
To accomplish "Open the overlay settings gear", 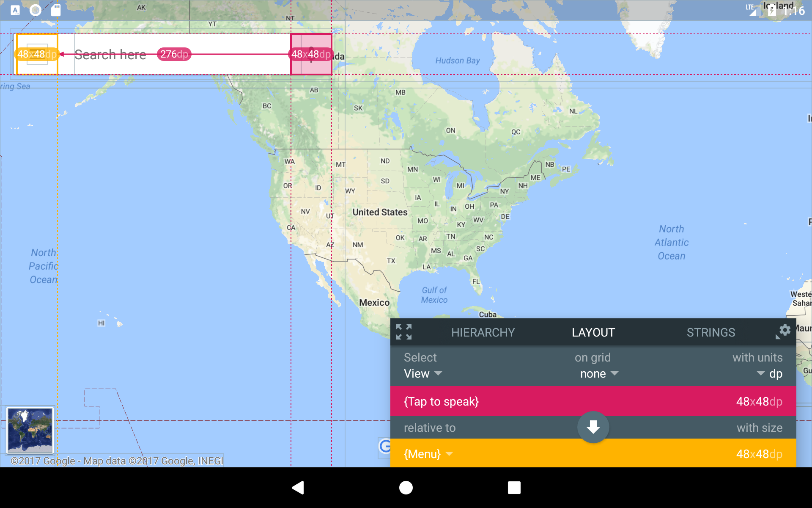I will (785, 330).
